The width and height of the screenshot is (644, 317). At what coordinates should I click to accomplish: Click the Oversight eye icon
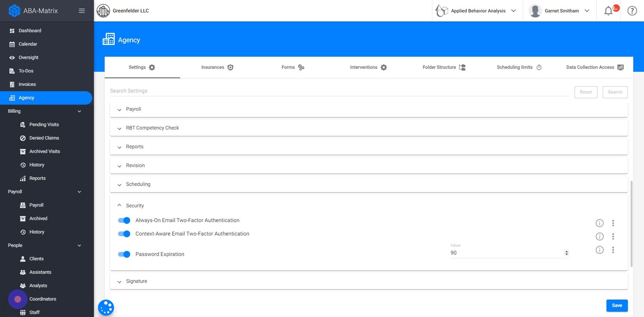tap(12, 58)
